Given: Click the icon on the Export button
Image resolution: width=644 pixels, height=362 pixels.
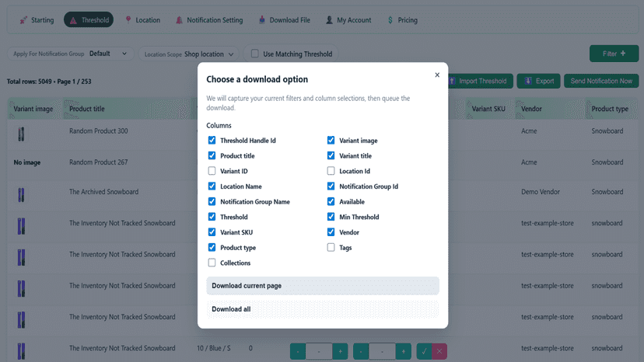Looking at the screenshot, I should [x=528, y=81].
